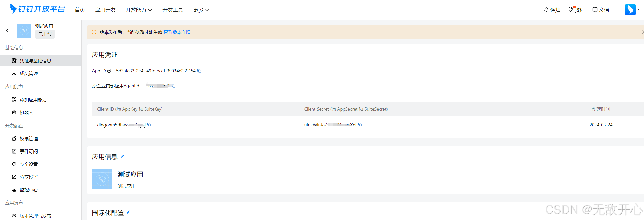The width and height of the screenshot is (644, 220).
Task: Click the 应用能力 sidebar group label
Action: click(14, 87)
